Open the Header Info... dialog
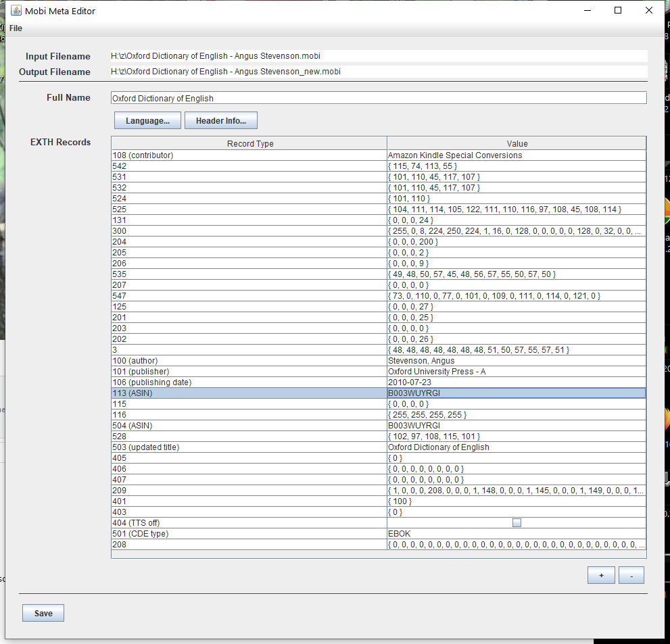This screenshot has width=670, height=644. pyautogui.click(x=221, y=120)
